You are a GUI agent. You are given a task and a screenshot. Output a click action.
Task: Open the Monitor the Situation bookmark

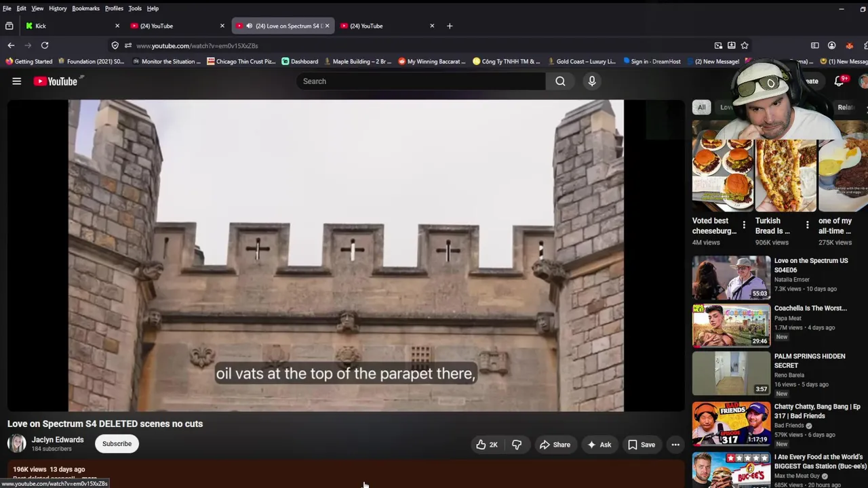[167, 61]
